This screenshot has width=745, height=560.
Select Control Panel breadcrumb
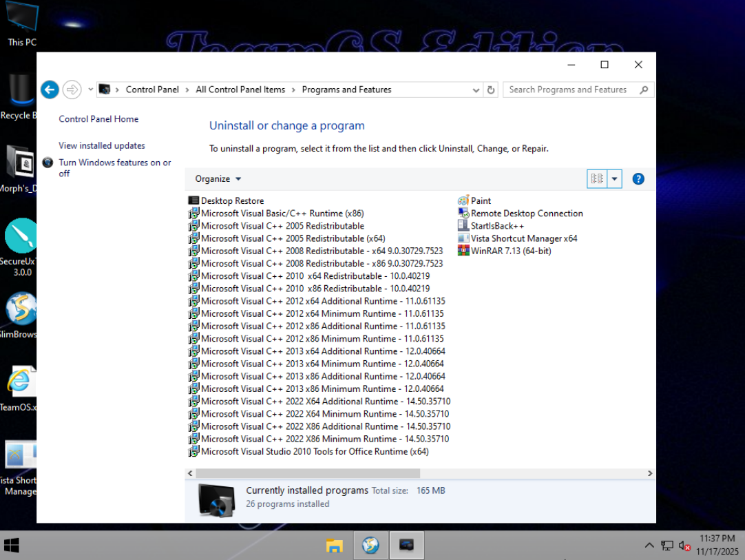coord(152,90)
